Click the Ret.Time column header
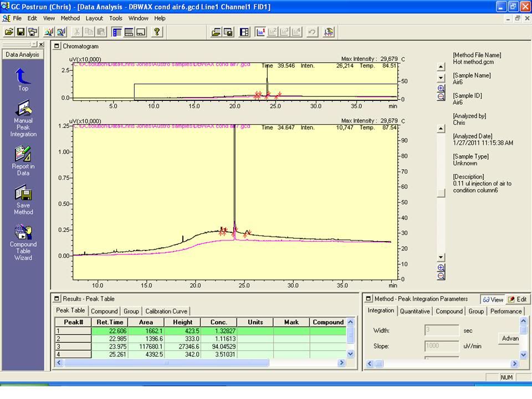This screenshot has height=399, width=532. (110, 322)
